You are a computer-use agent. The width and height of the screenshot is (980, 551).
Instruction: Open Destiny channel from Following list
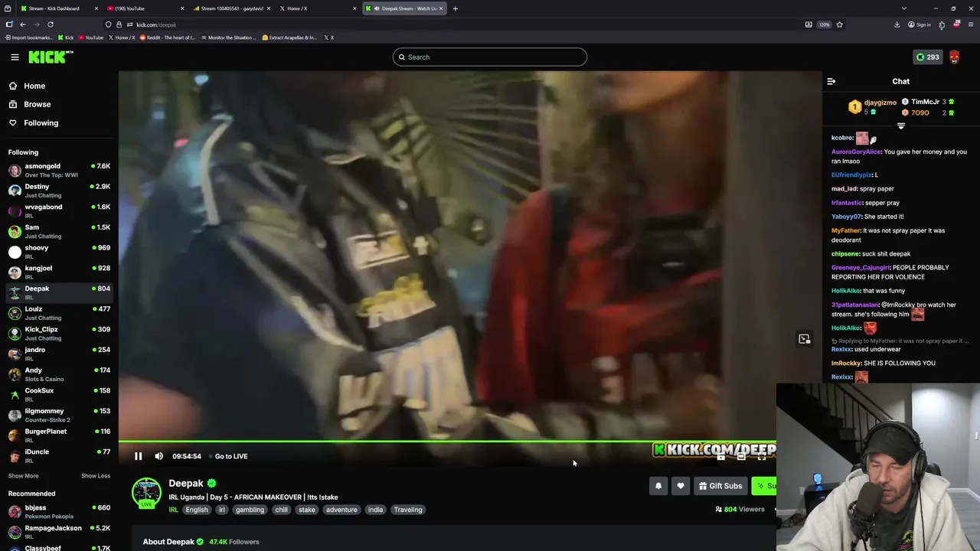[59, 191]
